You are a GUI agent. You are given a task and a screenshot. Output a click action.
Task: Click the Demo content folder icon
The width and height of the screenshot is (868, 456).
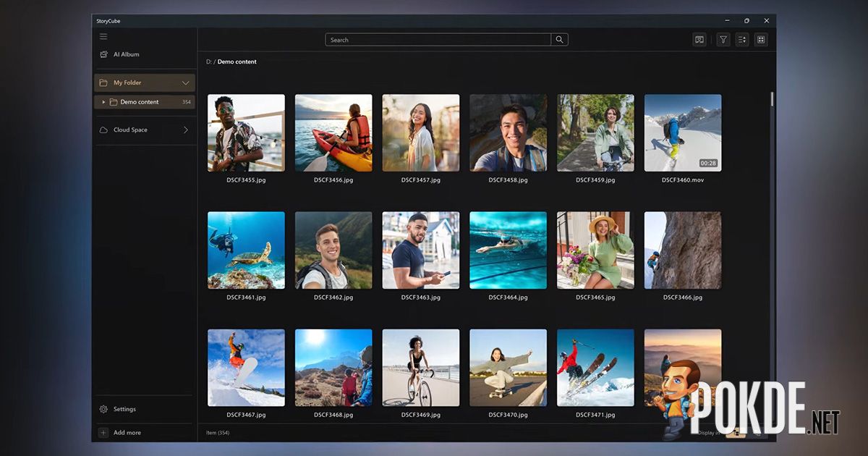[x=114, y=102]
